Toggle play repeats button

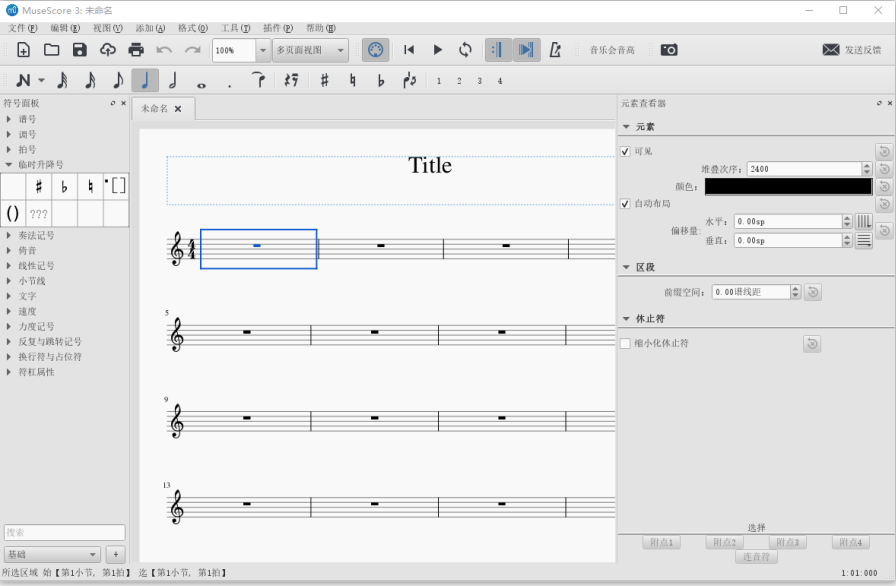pos(498,50)
